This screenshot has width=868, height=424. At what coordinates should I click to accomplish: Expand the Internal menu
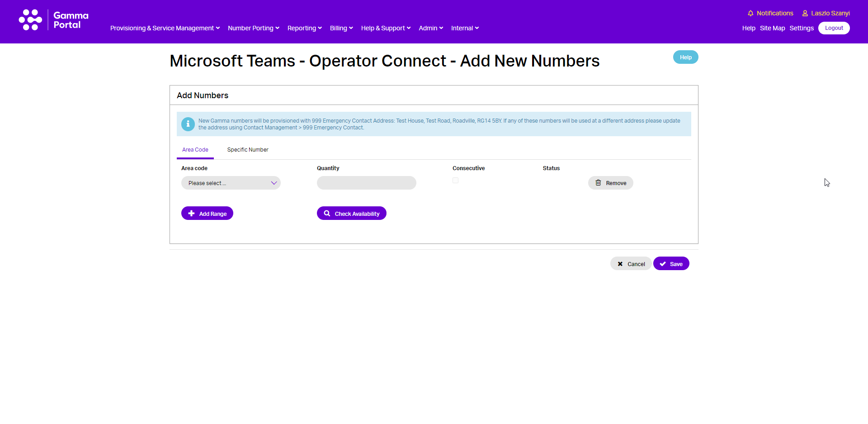465,28
